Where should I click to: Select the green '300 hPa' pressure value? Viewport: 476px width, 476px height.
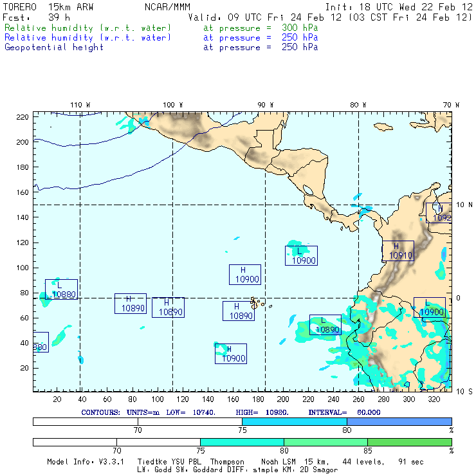click(300, 28)
